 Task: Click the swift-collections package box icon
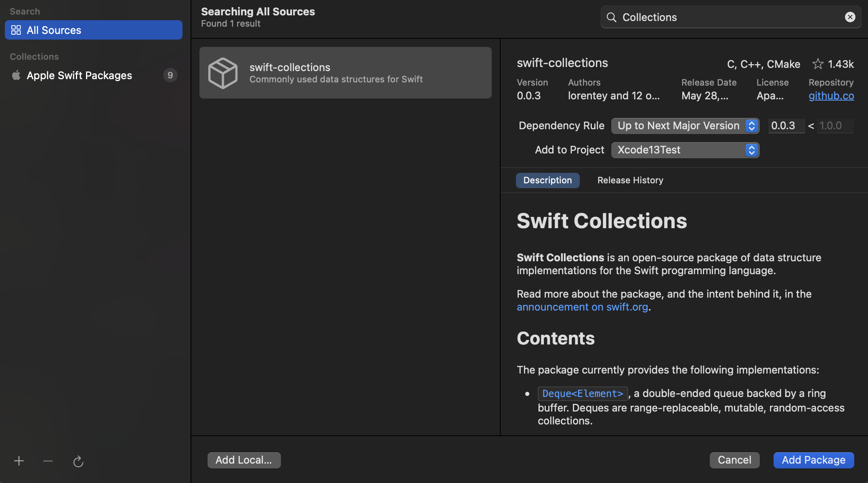(x=223, y=73)
